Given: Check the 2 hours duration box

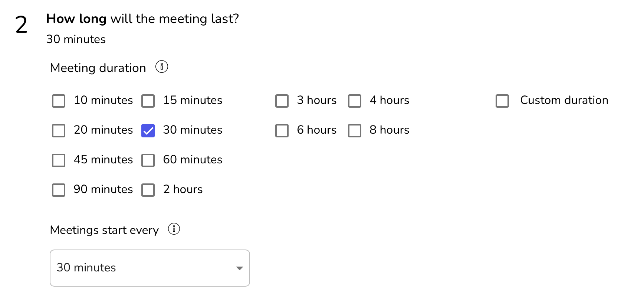Looking at the screenshot, I should tap(148, 190).
